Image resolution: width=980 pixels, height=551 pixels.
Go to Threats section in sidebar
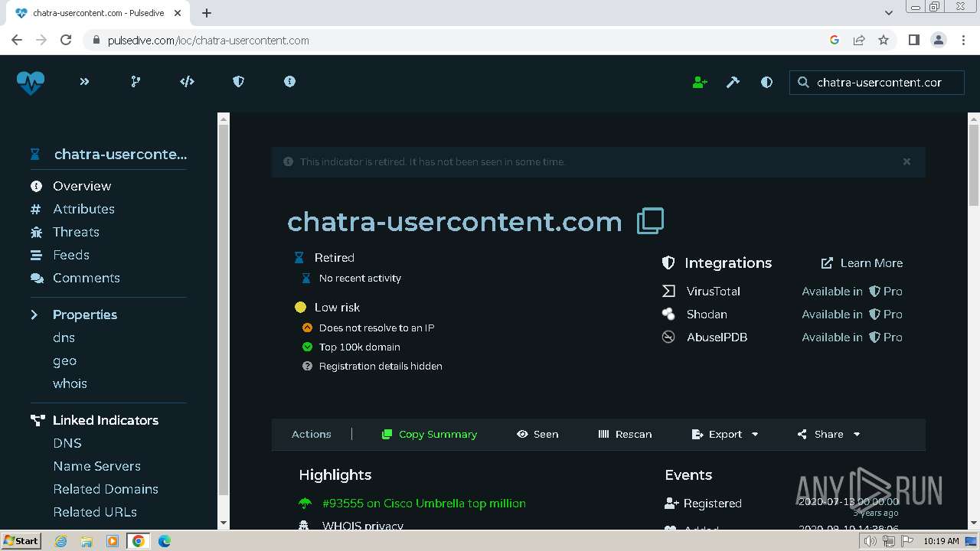pos(76,232)
